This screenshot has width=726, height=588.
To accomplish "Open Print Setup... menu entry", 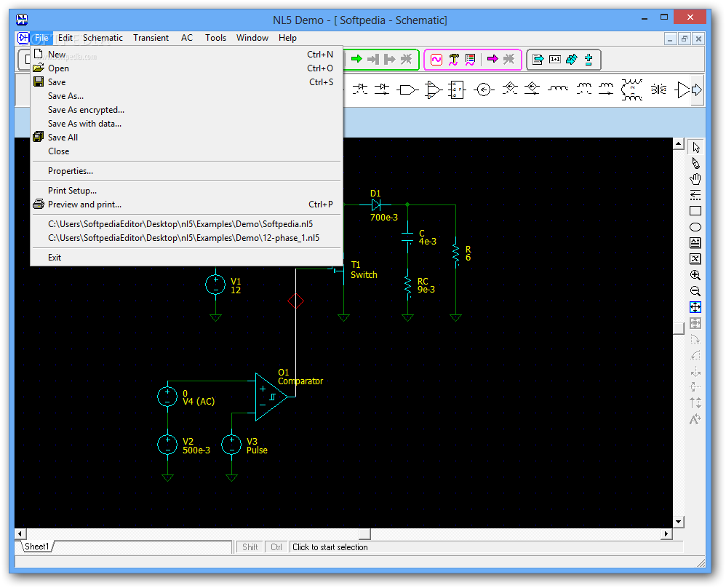I will click(187, 191).
